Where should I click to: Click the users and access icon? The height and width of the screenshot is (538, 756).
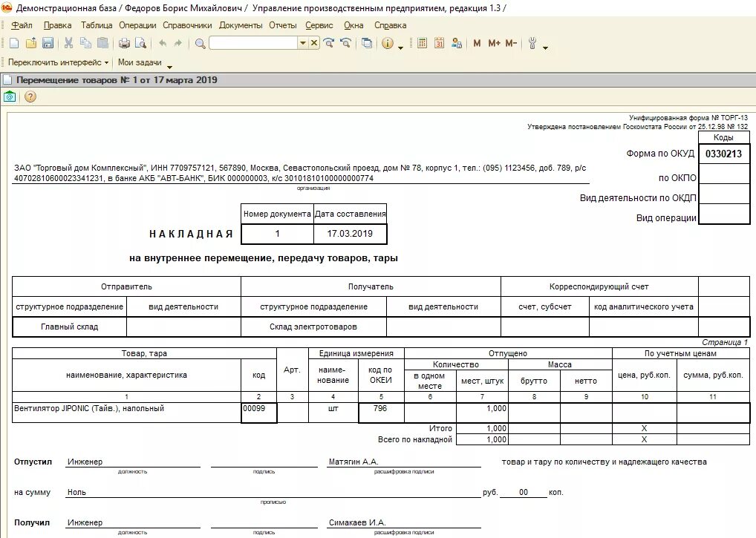[457, 43]
